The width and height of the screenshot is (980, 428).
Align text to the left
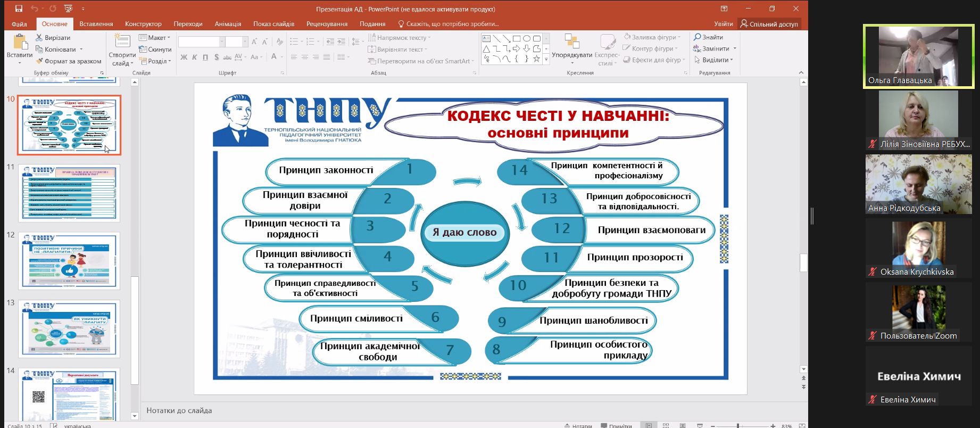pyautogui.click(x=294, y=57)
